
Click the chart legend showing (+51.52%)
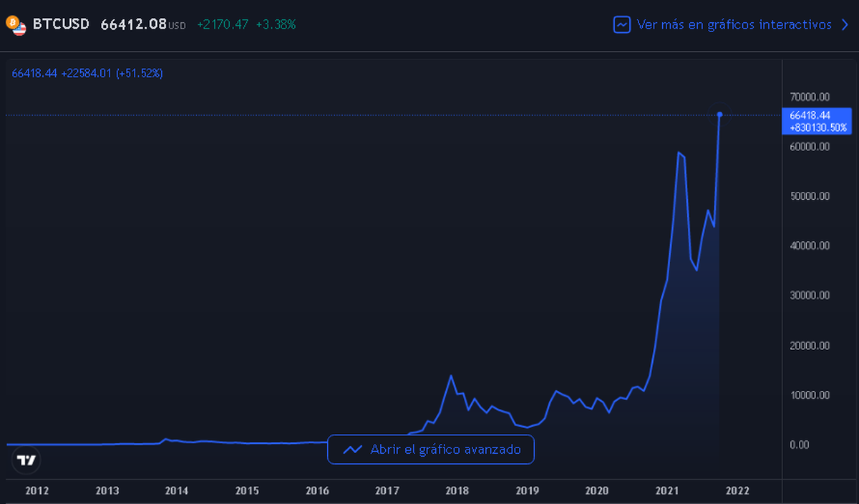point(141,73)
